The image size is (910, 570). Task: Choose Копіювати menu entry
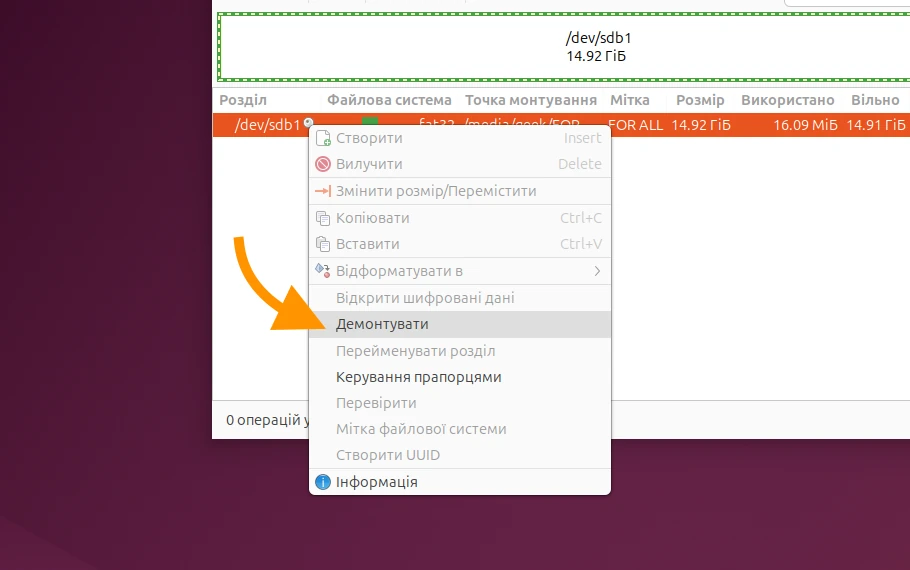[460, 218]
